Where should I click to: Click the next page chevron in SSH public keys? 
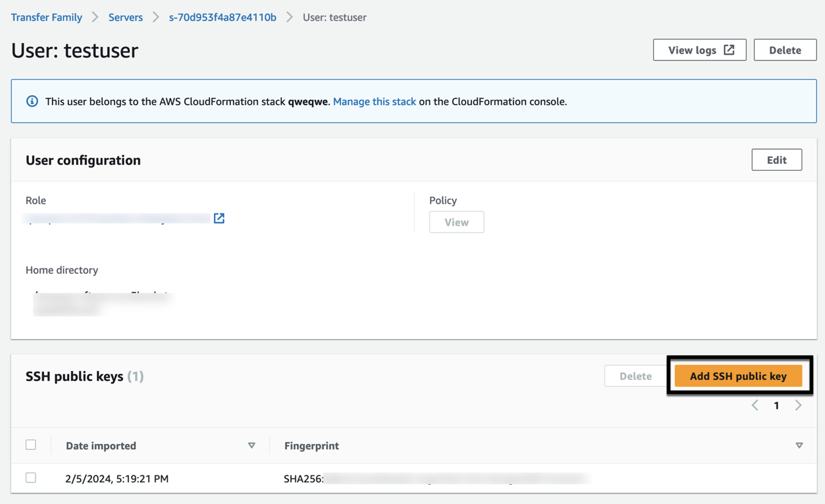[x=798, y=405]
